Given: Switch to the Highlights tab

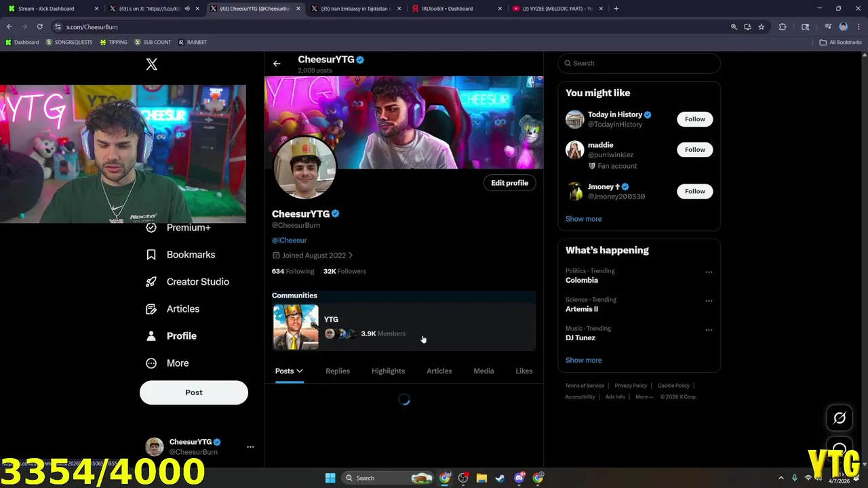Looking at the screenshot, I should pos(388,371).
